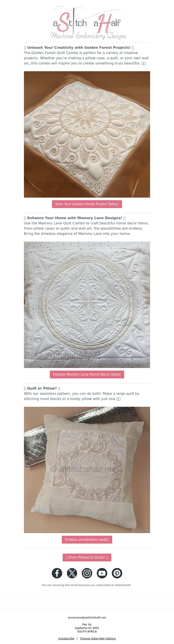174x644 pixels.
Task: Click Start Your Golden Forest Project Today button
Action: coord(87,204)
